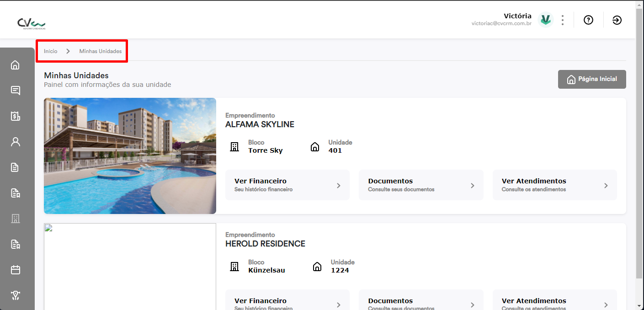Image resolution: width=644 pixels, height=310 pixels.
Task: Click the Künzelsau block name
Action: coord(266,270)
